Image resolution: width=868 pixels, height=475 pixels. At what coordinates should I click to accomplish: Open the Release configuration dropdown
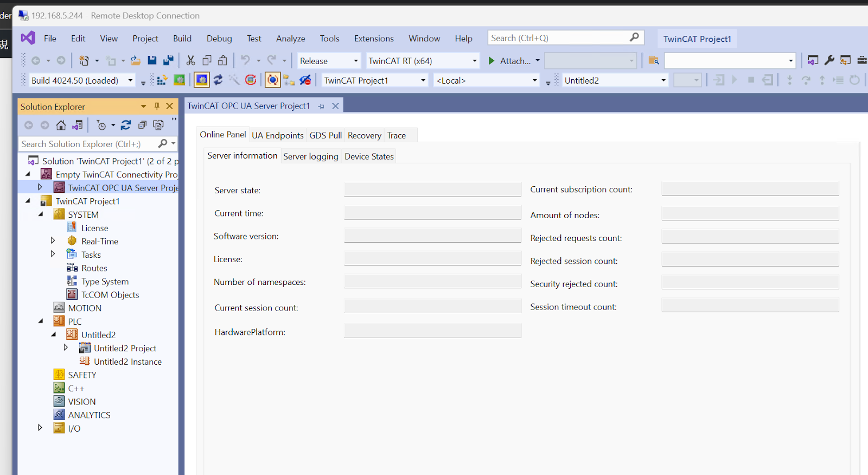356,61
